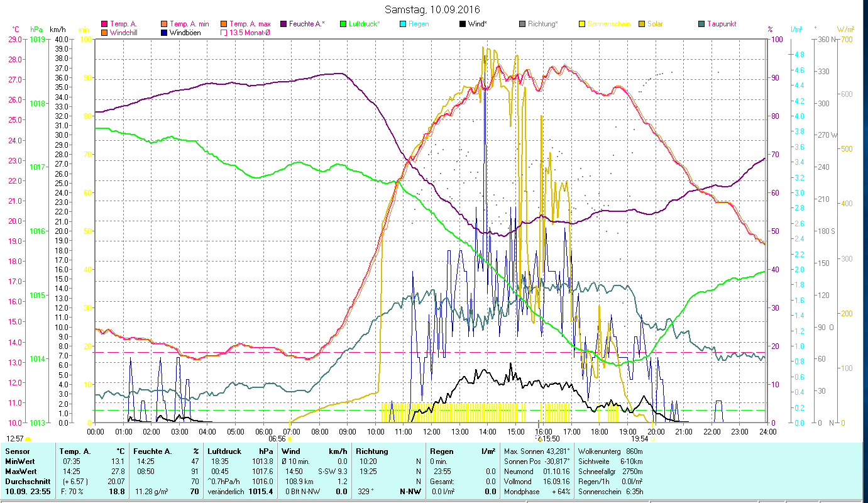
Task: Click the Max. Sonnen 43,281° entry
Action: point(537,451)
